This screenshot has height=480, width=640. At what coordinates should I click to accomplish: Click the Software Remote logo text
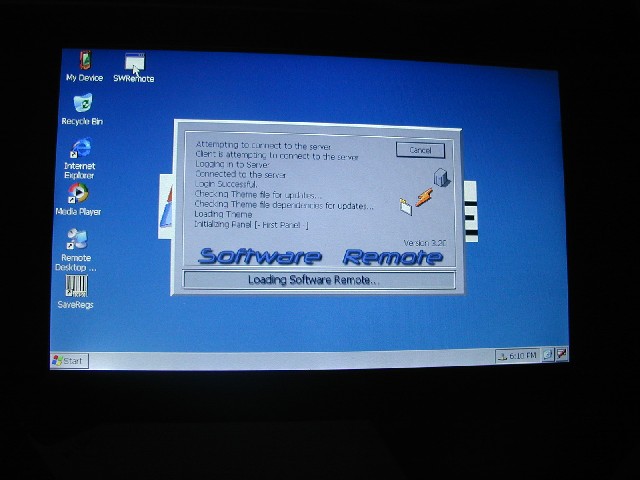coord(321,257)
